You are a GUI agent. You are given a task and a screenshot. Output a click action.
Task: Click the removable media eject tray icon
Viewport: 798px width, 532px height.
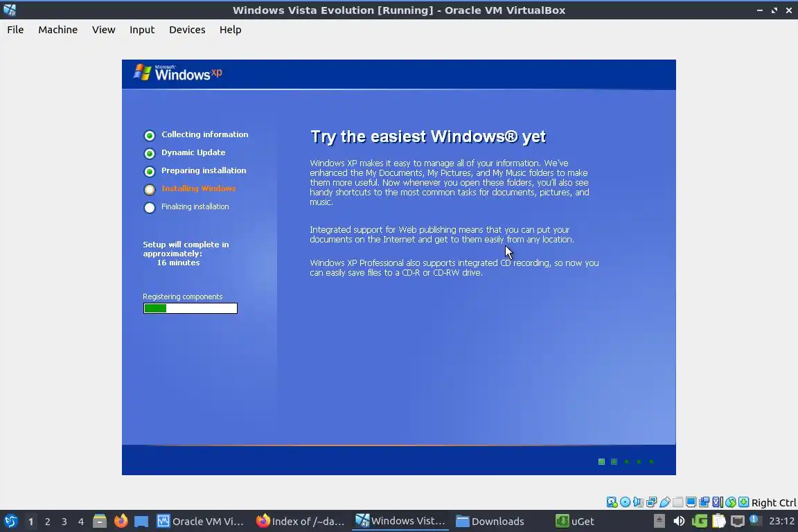pyautogui.click(x=659, y=521)
